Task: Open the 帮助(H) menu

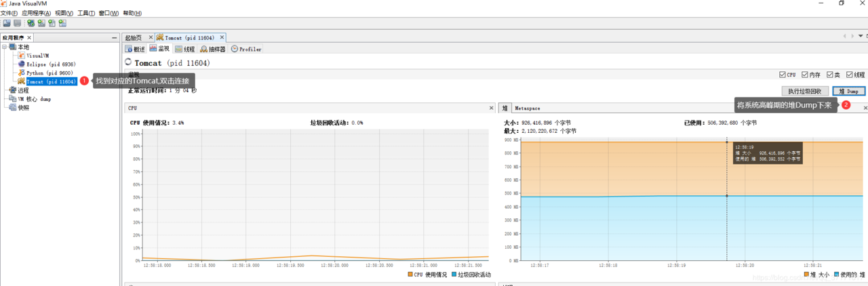Action: pos(133,13)
